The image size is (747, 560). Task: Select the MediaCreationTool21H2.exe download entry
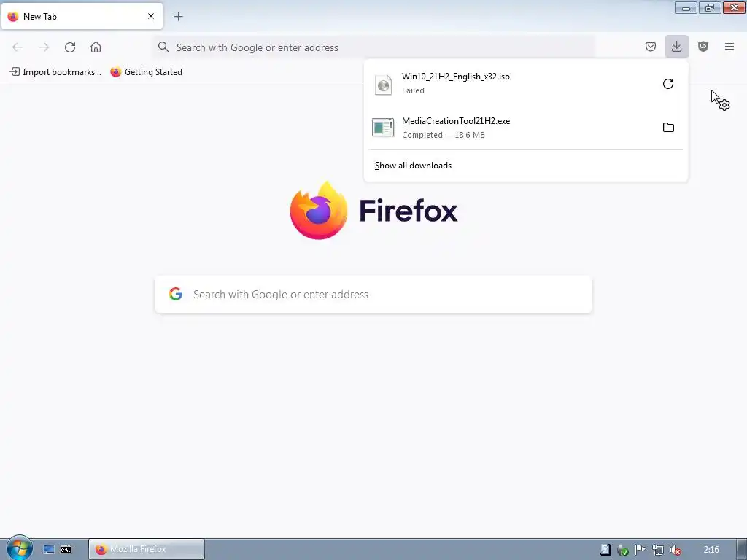[526, 128]
